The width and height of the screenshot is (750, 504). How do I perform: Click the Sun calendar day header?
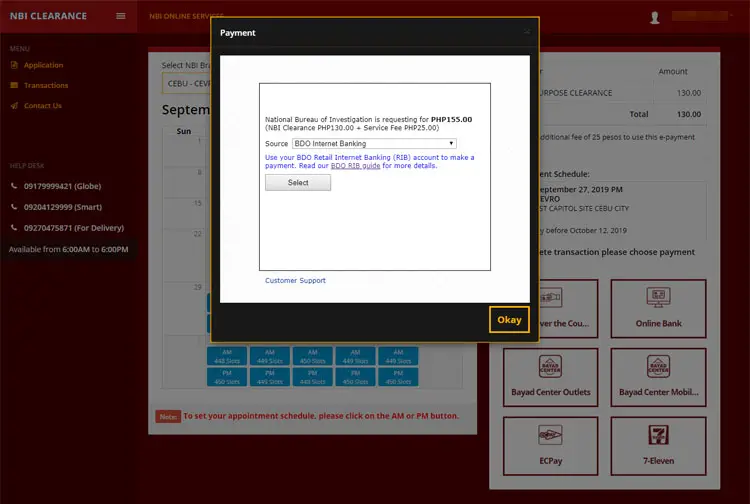pos(184,131)
